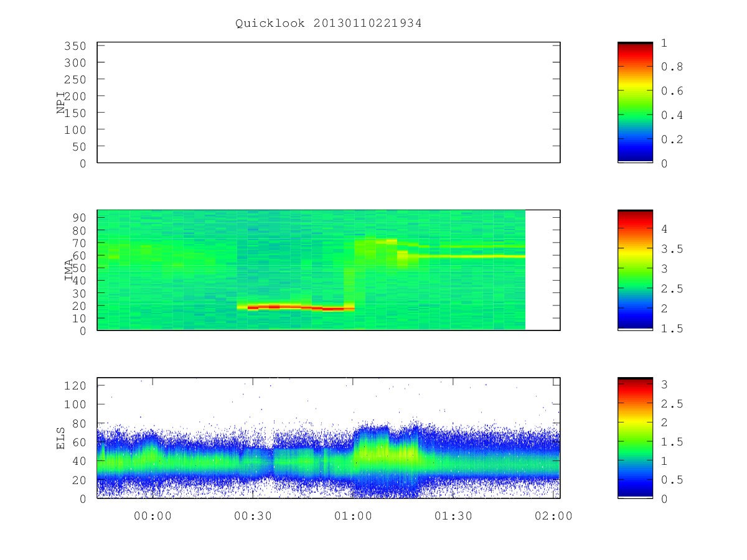747x560 pixels.
Task: Click the 3.5 label on IMA colorbar
Action: point(672,249)
